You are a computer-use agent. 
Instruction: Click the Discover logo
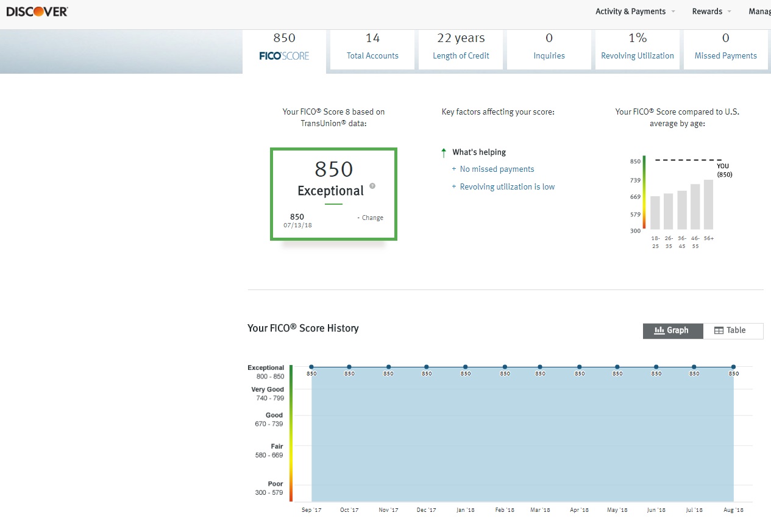pos(37,11)
